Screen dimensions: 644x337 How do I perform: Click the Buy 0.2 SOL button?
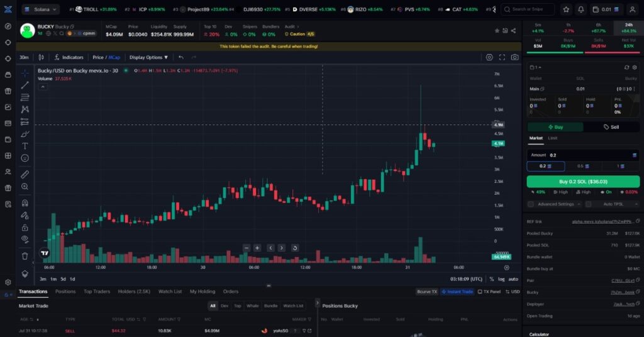[x=583, y=182]
